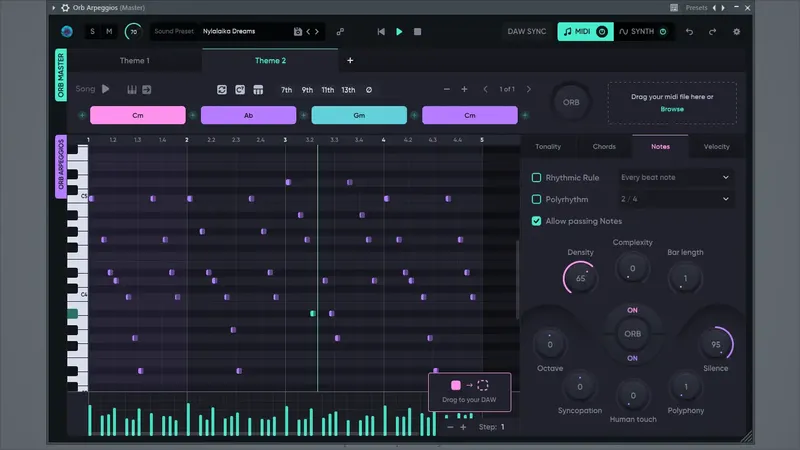Skip back to the start
The image size is (800, 450).
(381, 32)
